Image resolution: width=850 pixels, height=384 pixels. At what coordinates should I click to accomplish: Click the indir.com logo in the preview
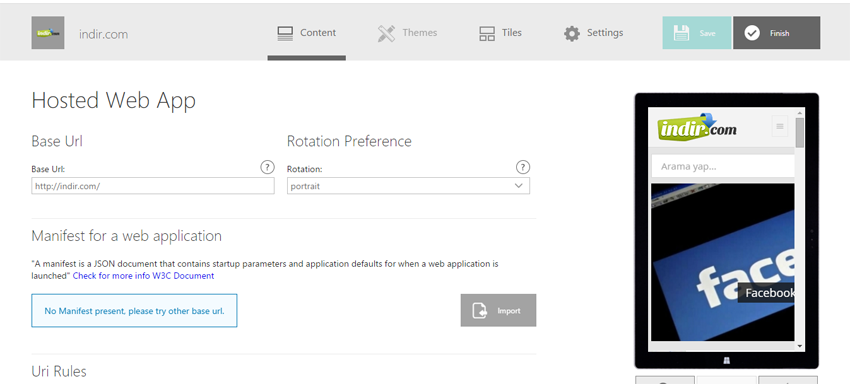(x=698, y=127)
